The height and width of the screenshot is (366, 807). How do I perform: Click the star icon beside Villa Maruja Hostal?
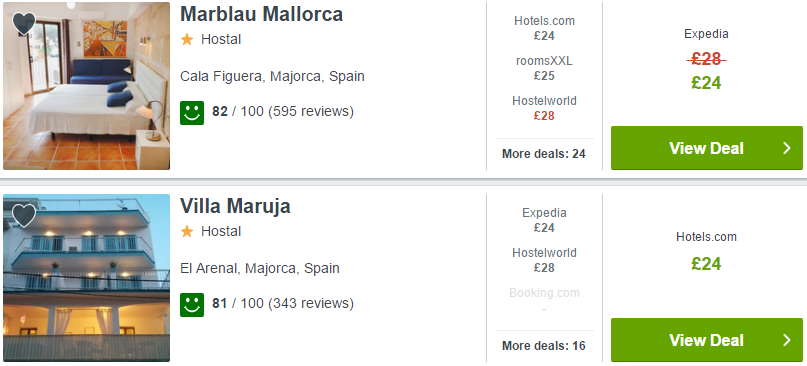coord(187,232)
